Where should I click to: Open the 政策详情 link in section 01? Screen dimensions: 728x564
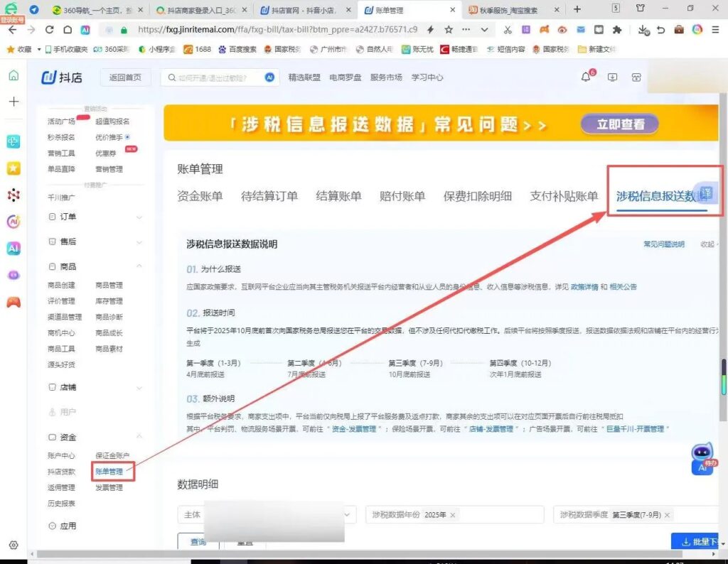(584, 286)
